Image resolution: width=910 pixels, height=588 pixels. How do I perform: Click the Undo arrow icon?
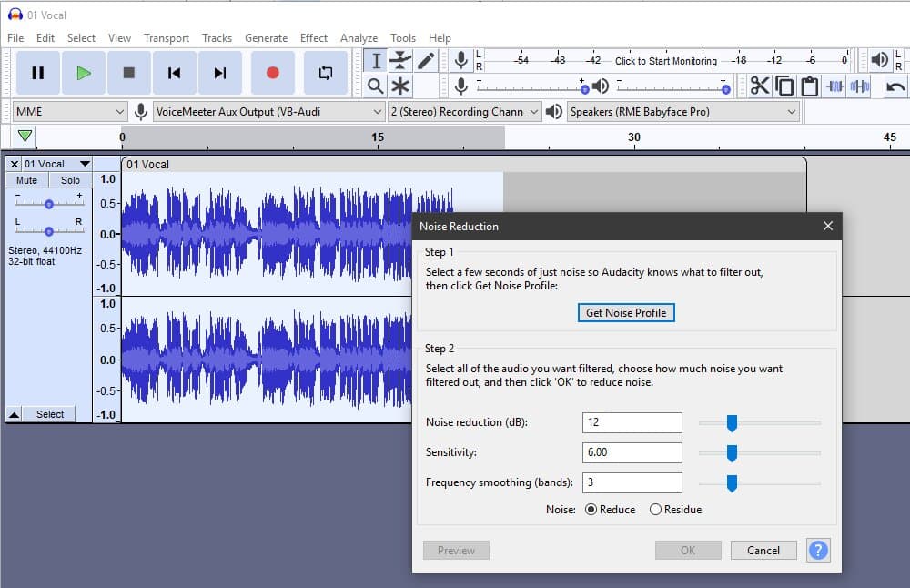coord(895,86)
